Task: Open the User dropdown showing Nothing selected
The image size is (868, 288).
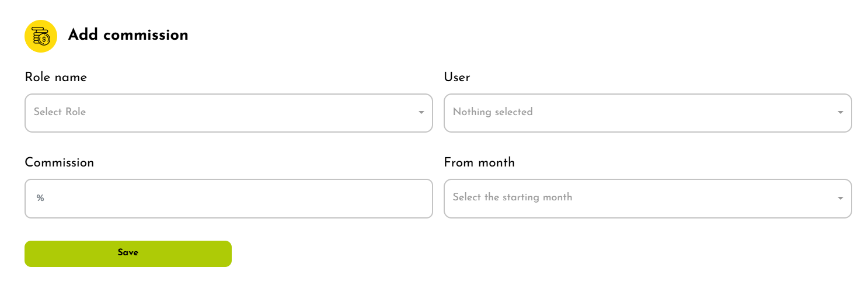Action: 647,113
